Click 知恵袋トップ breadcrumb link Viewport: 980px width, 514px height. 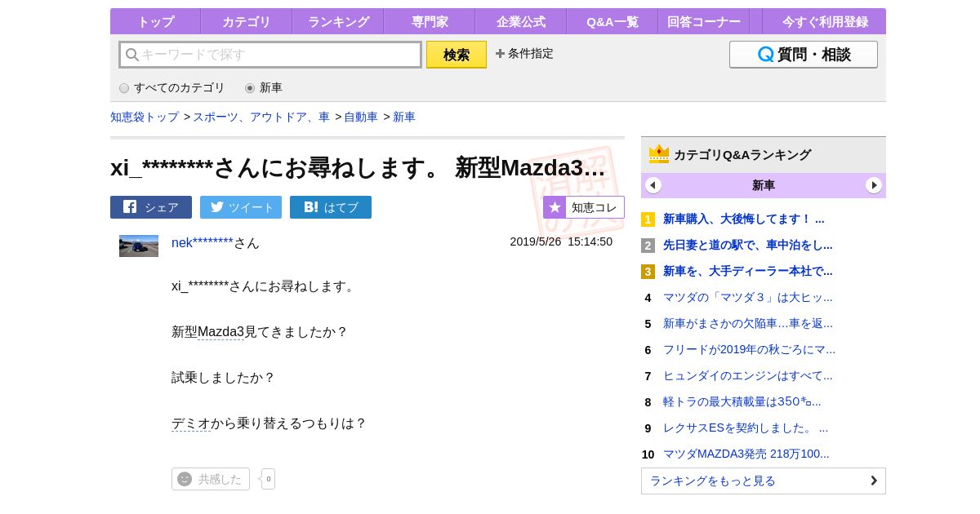(145, 117)
